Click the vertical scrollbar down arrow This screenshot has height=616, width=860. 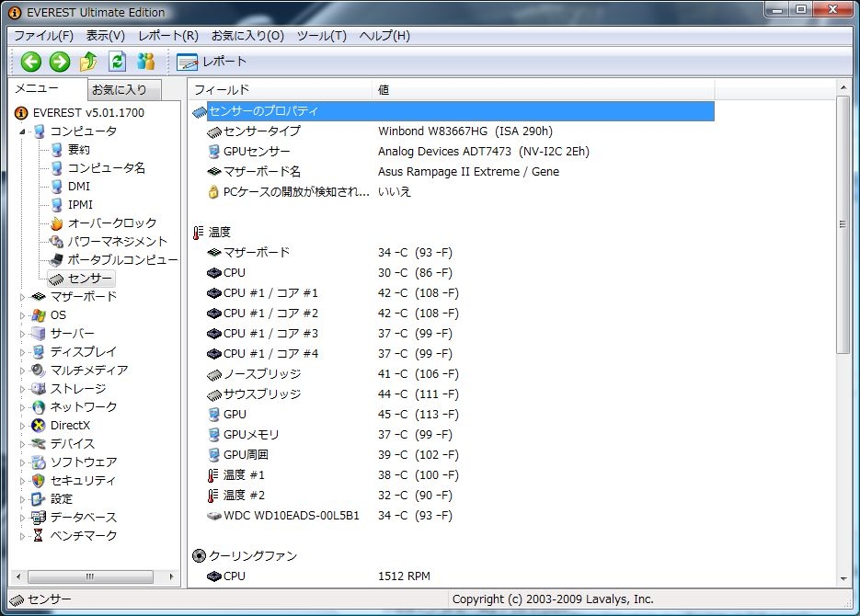click(x=843, y=578)
